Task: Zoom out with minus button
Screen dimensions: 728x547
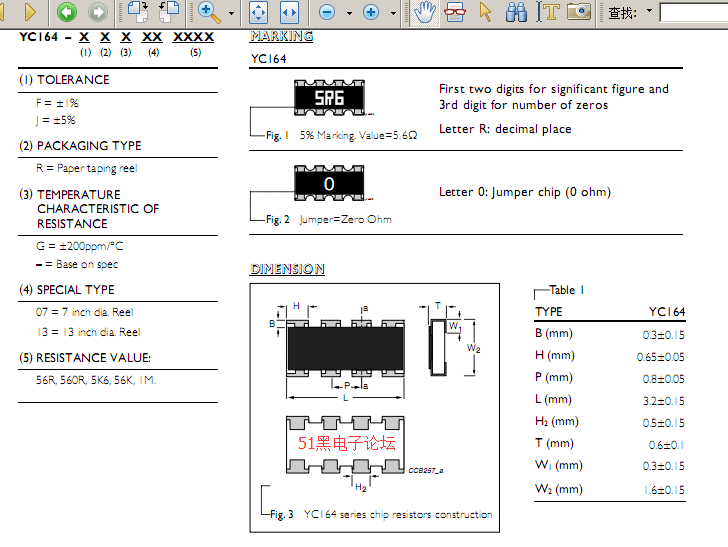Action: [x=327, y=13]
